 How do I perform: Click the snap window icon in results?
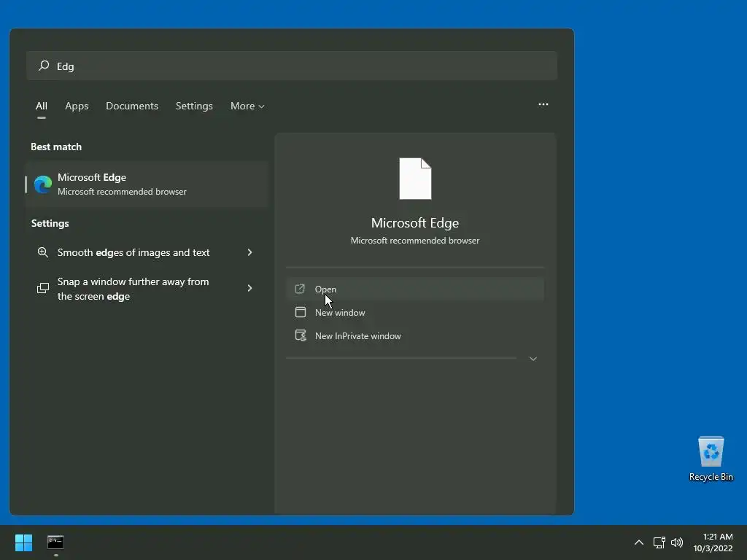coord(43,288)
